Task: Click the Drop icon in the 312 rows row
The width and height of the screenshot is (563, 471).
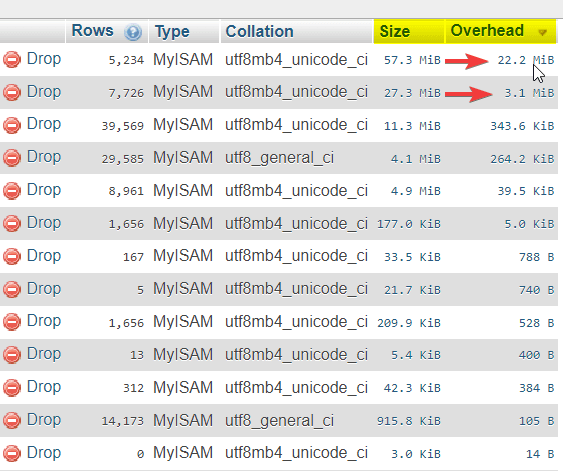Action: point(12,388)
